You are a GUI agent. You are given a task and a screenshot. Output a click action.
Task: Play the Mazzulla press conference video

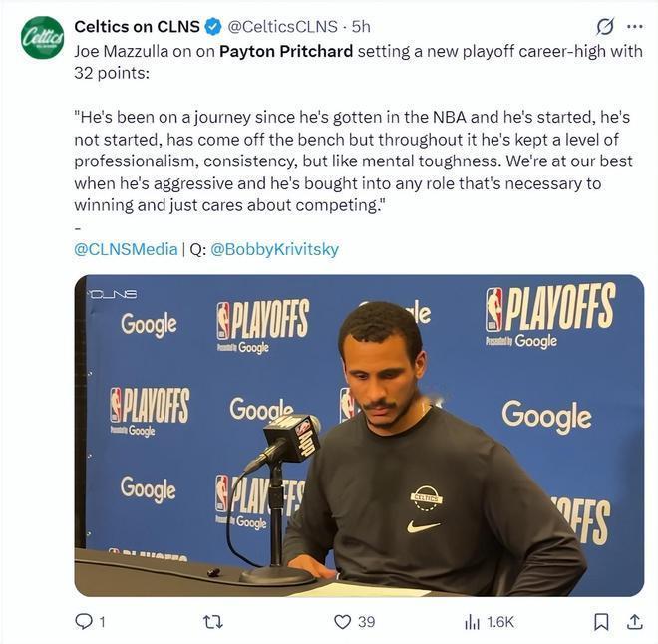click(x=359, y=436)
